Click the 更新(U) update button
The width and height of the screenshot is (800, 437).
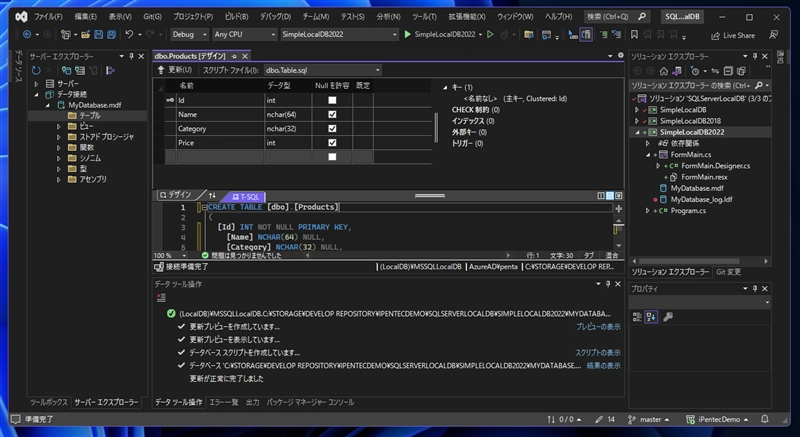173,70
